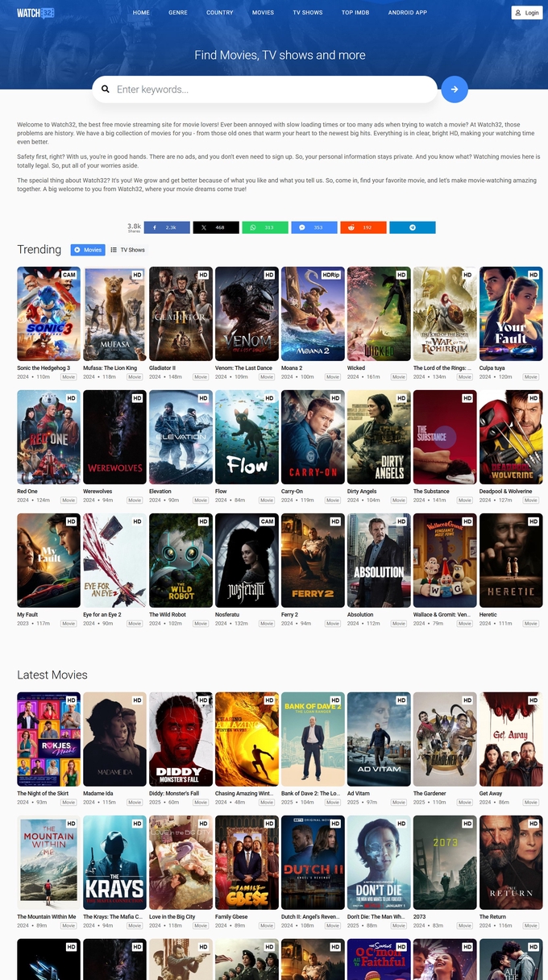Share via Telegram button
The image size is (548, 980).
(x=413, y=227)
